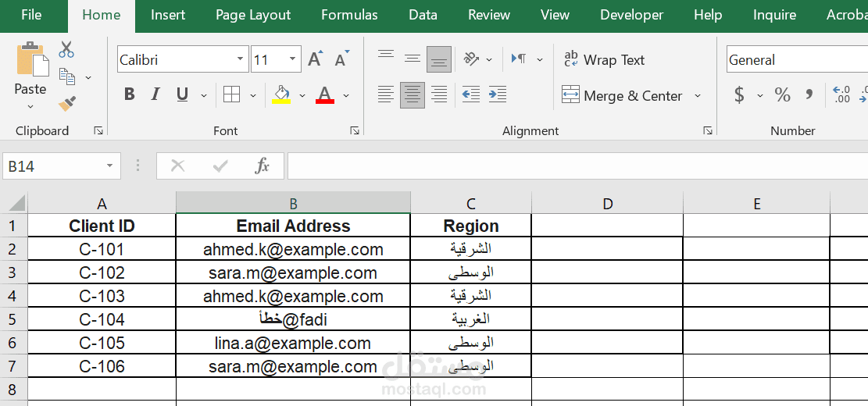Apply the red Font Color A
868x406 pixels.
(325, 94)
